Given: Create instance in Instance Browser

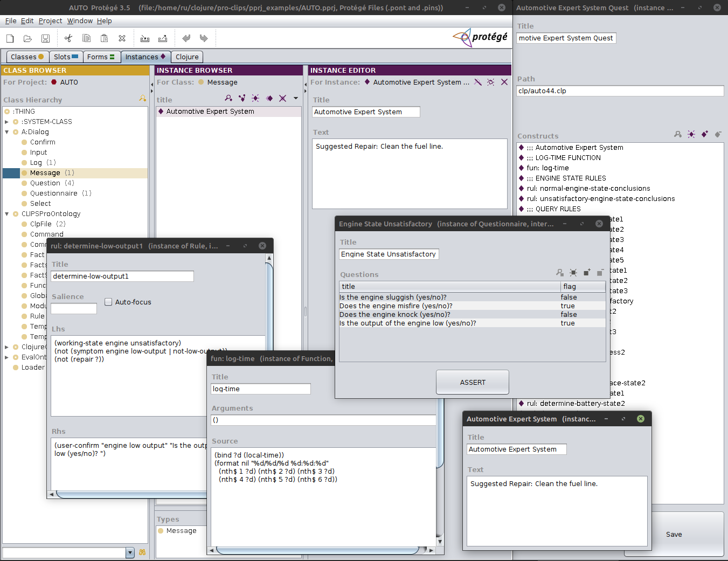Looking at the screenshot, I should (255, 98).
